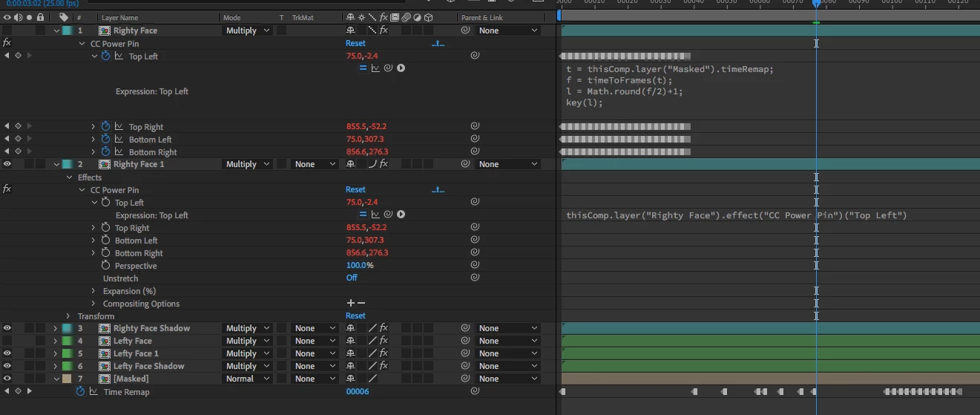The image size is (980, 415).
Task: Expand the Lefty Face layer
Action: tap(56, 341)
